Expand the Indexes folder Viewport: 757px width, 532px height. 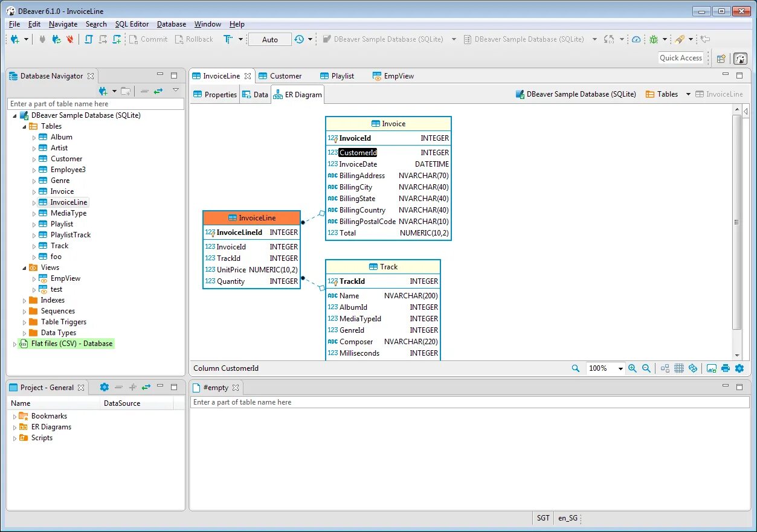[x=25, y=300]
